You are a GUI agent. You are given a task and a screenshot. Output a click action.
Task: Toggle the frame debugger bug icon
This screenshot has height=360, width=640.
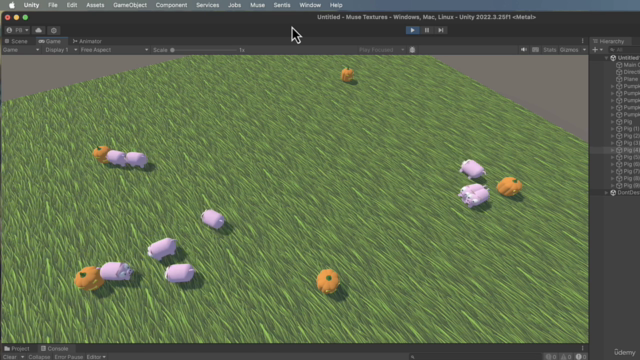[x=412, y=50]
